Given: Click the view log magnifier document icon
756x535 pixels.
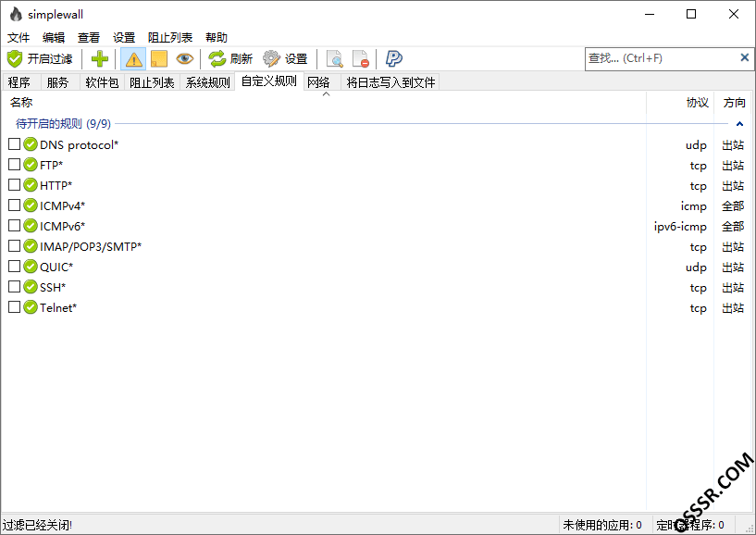Looking at the screenshot, I should pos(335,59).
